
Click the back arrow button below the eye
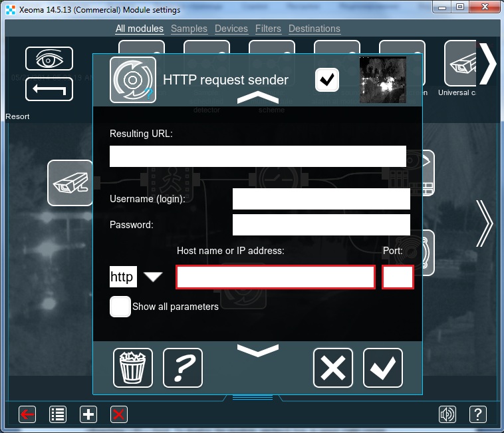pyautogui.click(x=49, y=89)
